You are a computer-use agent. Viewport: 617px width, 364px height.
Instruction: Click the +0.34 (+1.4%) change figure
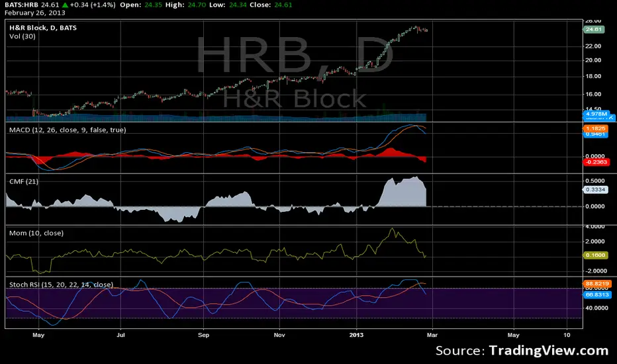pyautogui.click(x=93, y=5)
